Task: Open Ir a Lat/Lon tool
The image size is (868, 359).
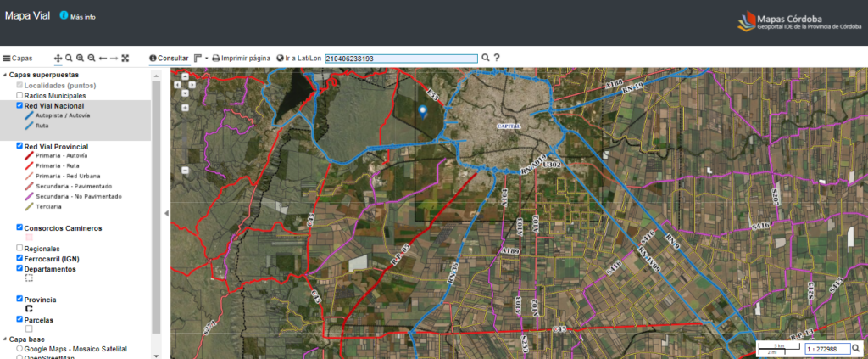Action: pos(299,59)
